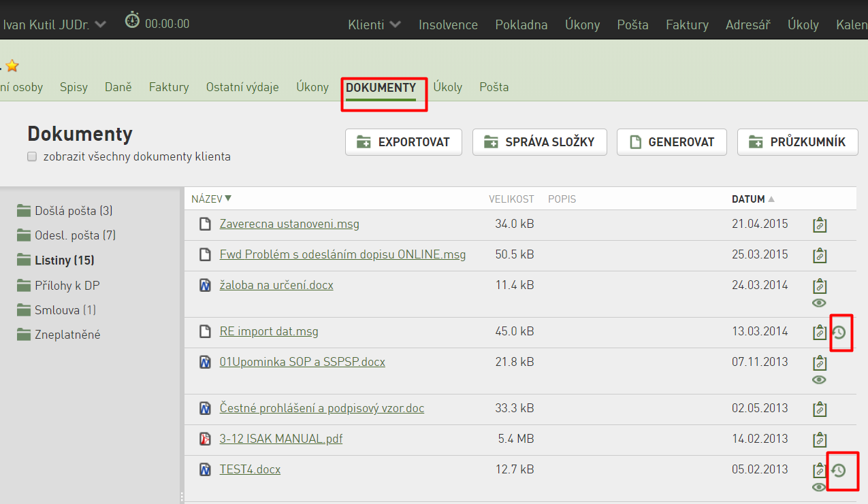This screenshot has width=868, height=504.
Task: Sort documents by NÁZEV column arrow
Action: (228, 199)
